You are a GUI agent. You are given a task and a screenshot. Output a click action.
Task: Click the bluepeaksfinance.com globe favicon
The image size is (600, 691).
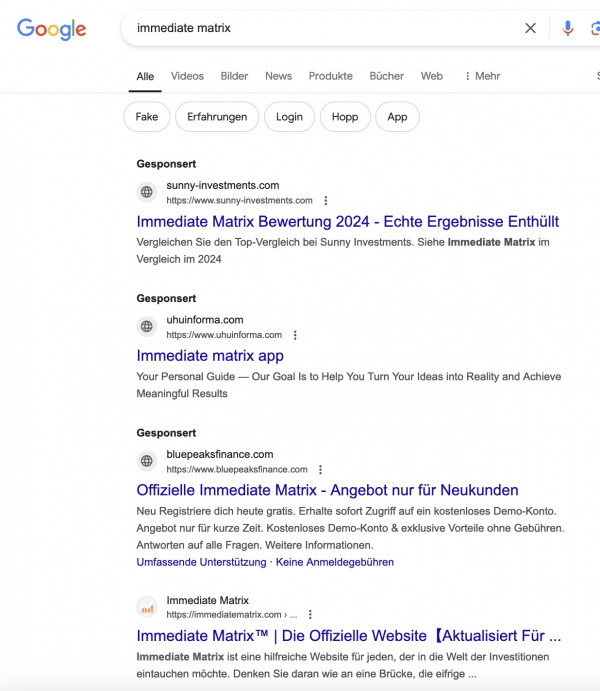[147, 461]
